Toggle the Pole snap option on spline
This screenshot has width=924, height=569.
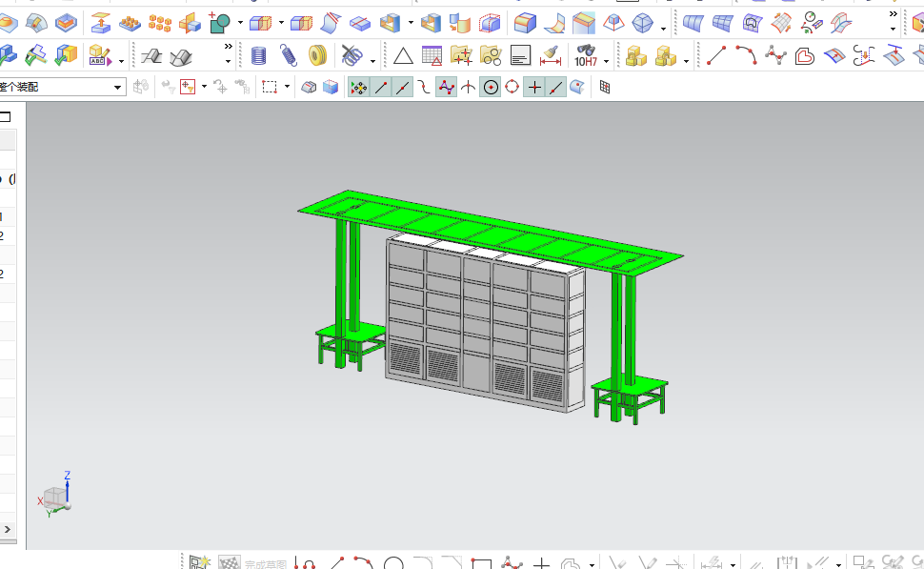[446, 88]
